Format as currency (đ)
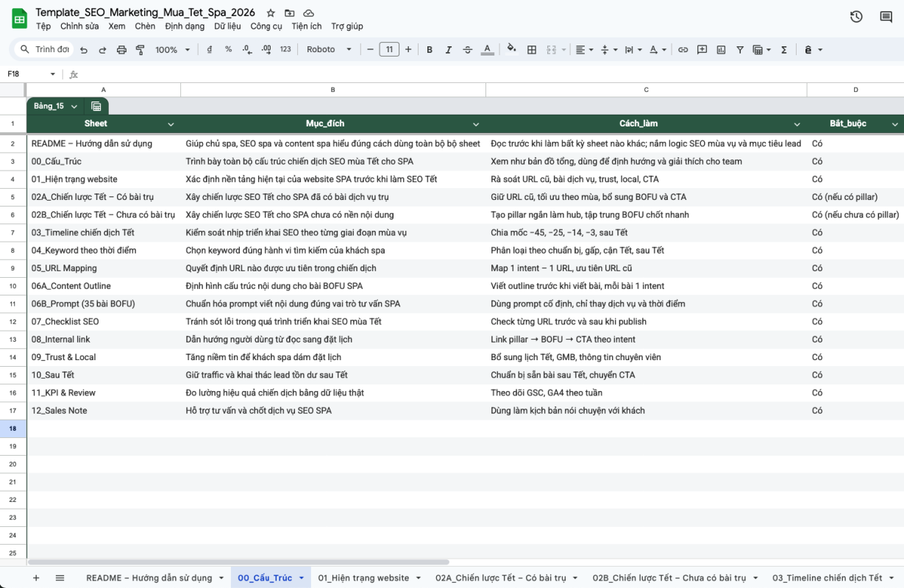 (x=210, y=49)
